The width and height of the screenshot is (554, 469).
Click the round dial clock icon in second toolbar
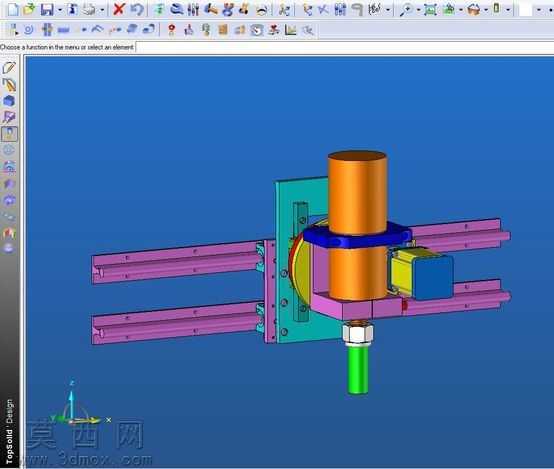(257, 30)
